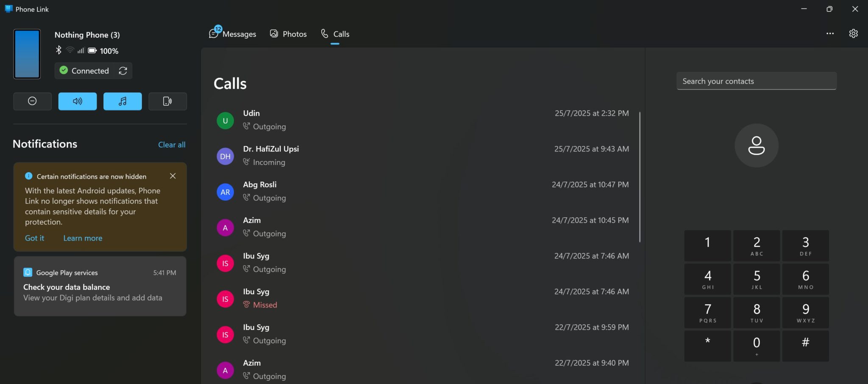Select Azim call at 10:45 PM

tap(423, 227)
